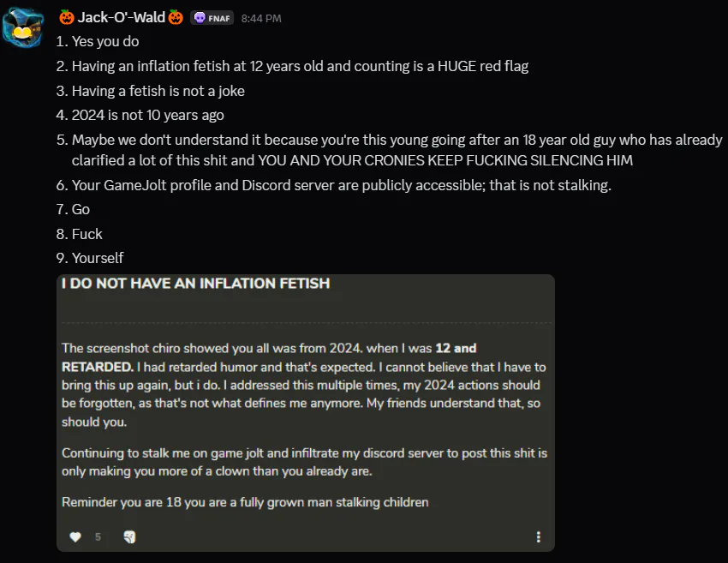Click the bold heading of the embedded post
728x563 pixels.
(196, 284)
